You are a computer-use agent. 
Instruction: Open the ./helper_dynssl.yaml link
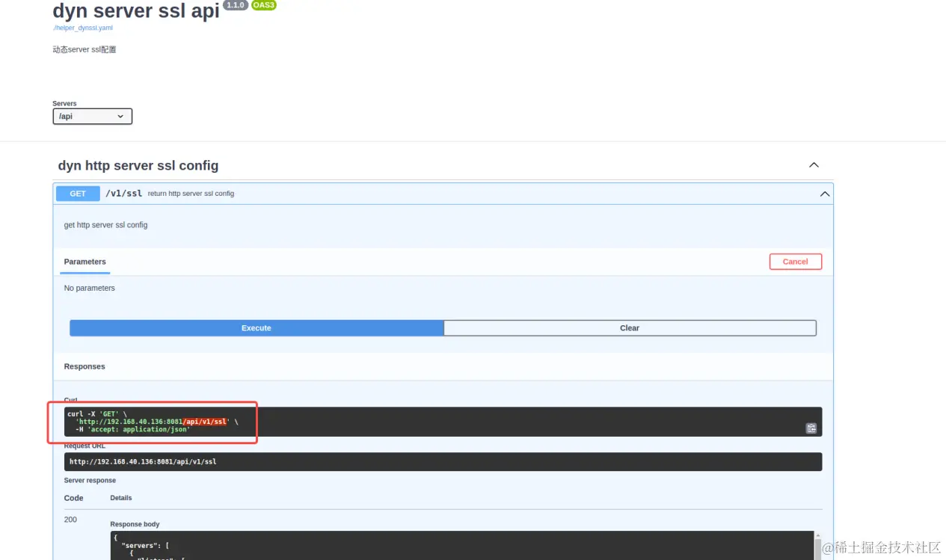pyautogui.click(x=82, y=28)
